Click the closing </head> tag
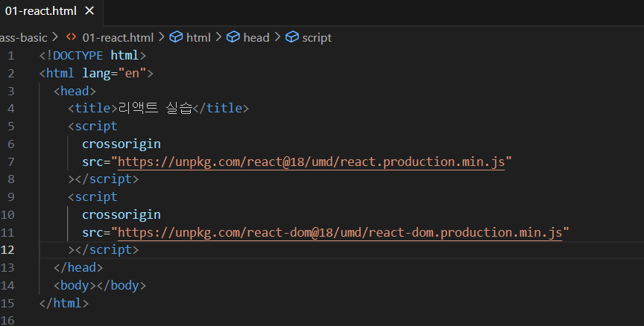Image resolution: width=644 pixels, height=326 pixels. click(x=78, y=268)
